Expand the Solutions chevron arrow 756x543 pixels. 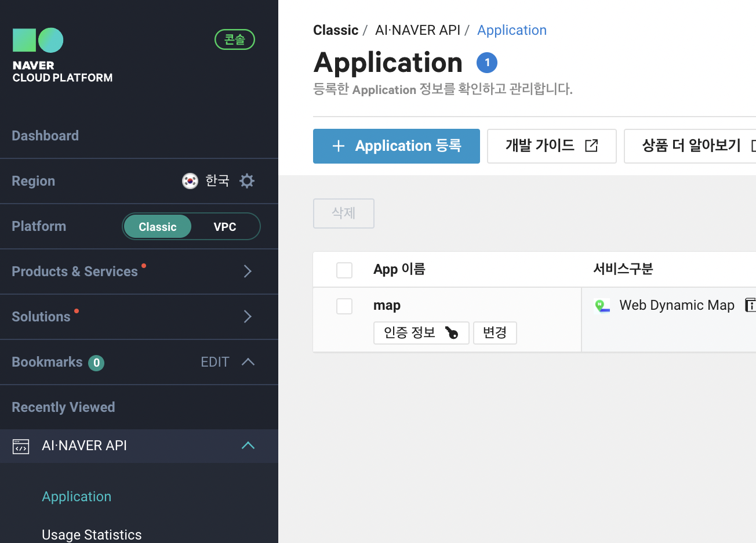248,317
